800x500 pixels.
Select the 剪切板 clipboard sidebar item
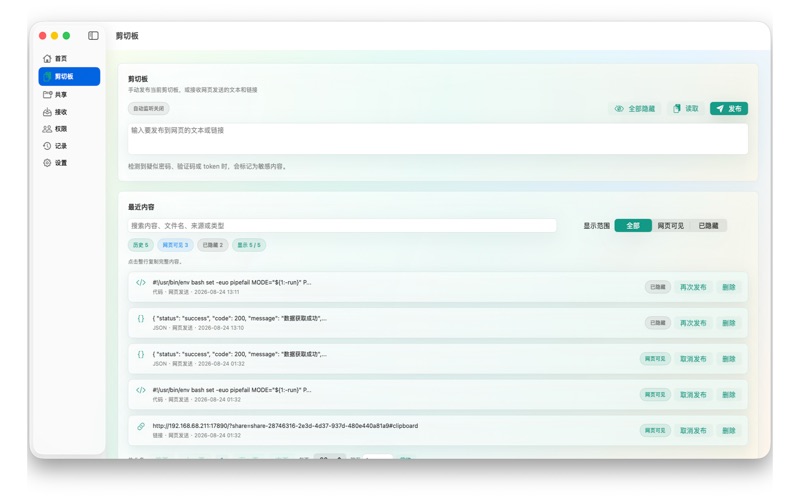click(x=69, y=77)
